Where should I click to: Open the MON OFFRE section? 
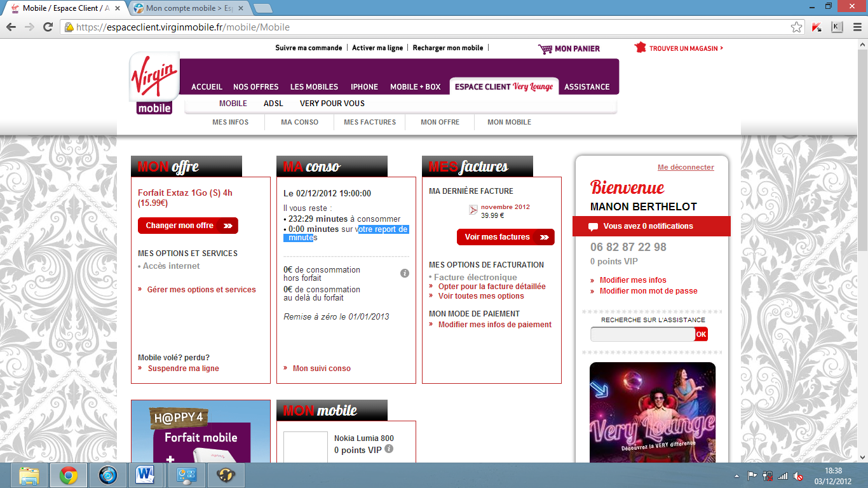[x=440, y=122]
